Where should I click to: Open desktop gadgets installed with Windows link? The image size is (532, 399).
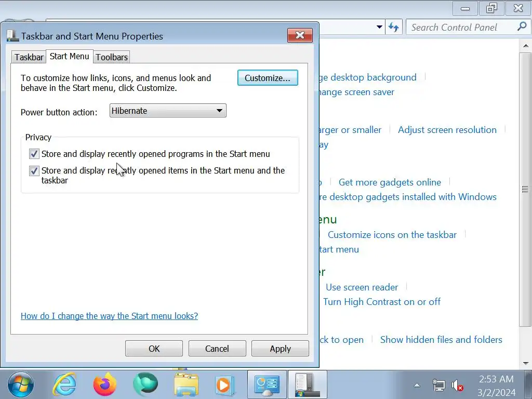[408, 197]
